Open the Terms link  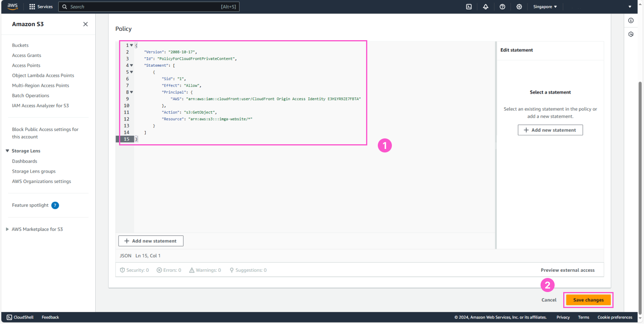pyautogui.click(x=584, y=317)
